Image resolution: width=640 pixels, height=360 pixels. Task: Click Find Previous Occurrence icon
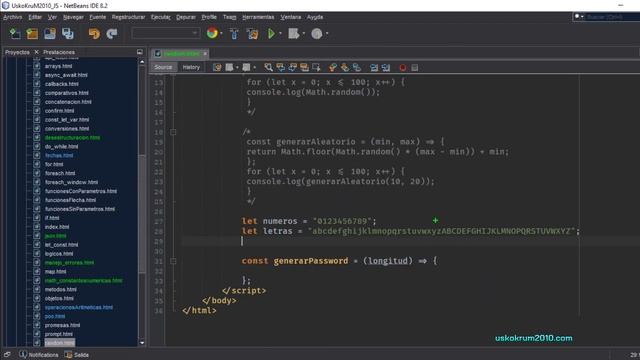coord(280,67)
